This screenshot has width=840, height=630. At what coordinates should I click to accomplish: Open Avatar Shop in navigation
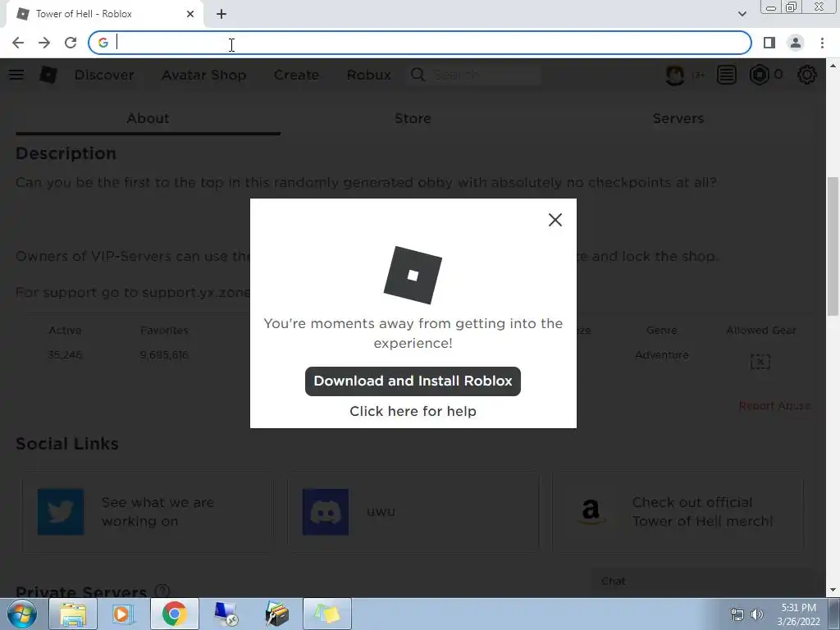pos(204,75)
